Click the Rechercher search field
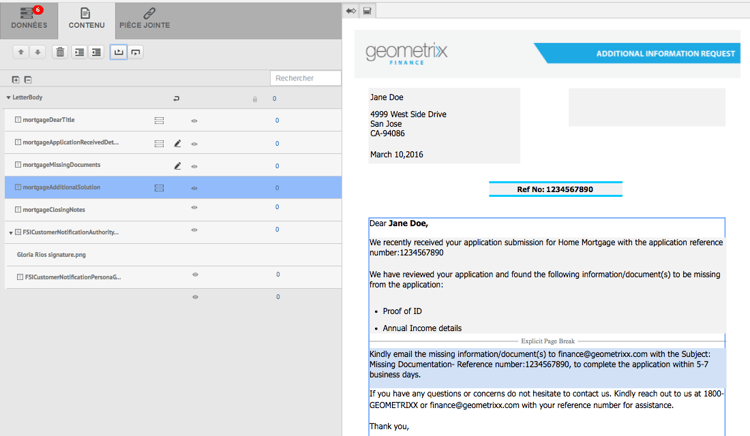The width and height of the screenshot is (750, 436). coord(306,78)
